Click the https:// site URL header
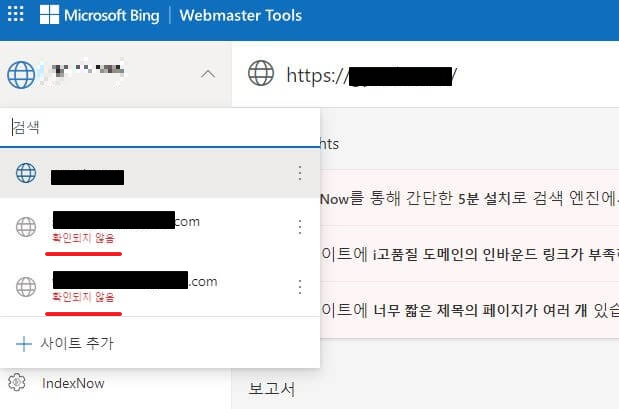 click(372, 75)
